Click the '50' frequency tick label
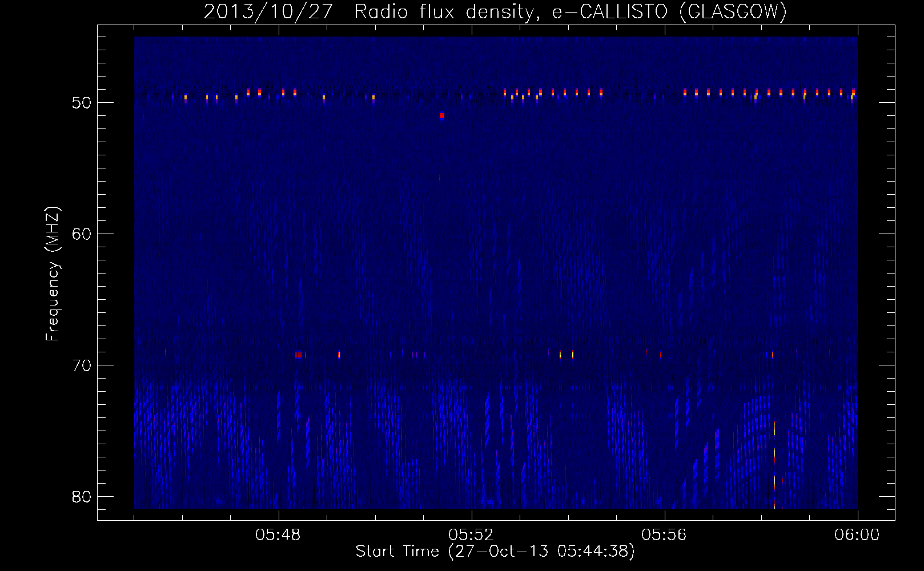The width and height of the screenshot is (924, 571). pos(82,103)
